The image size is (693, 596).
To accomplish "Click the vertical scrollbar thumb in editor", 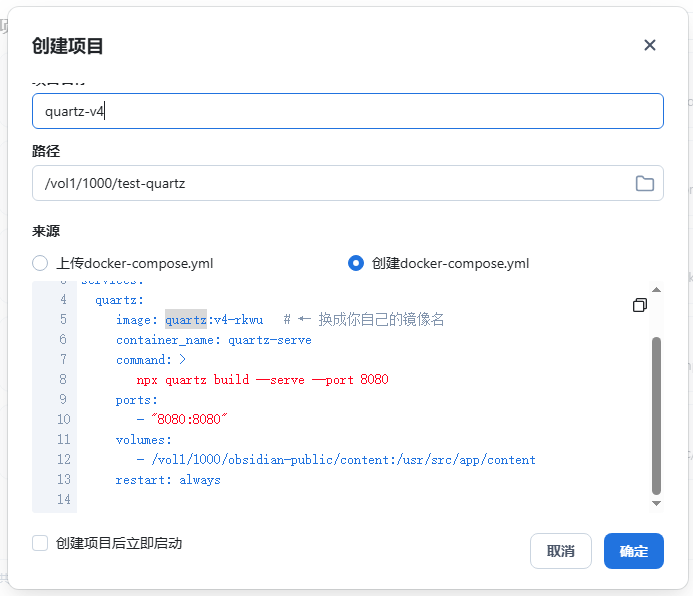I will click(656, 416).
